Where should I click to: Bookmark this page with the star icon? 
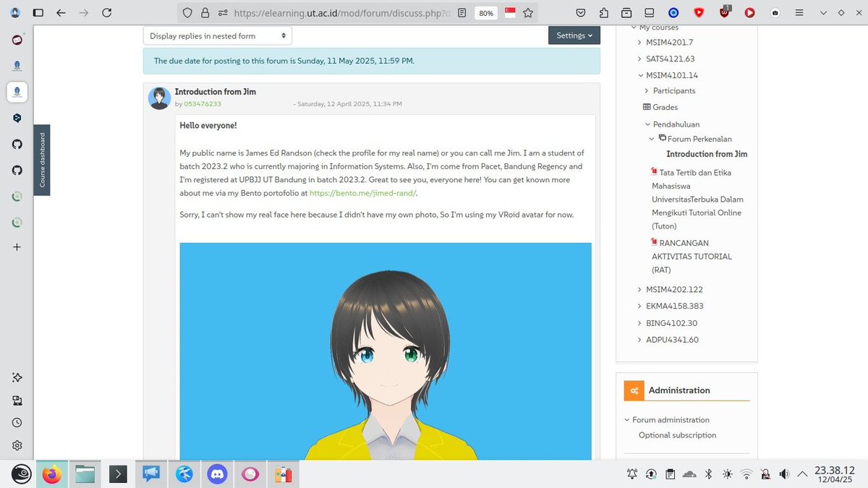528,12
